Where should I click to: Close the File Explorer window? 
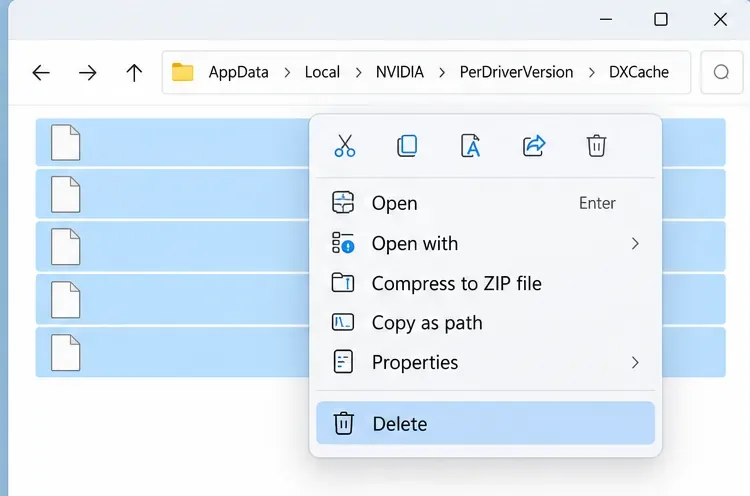[x=720, y=20]
